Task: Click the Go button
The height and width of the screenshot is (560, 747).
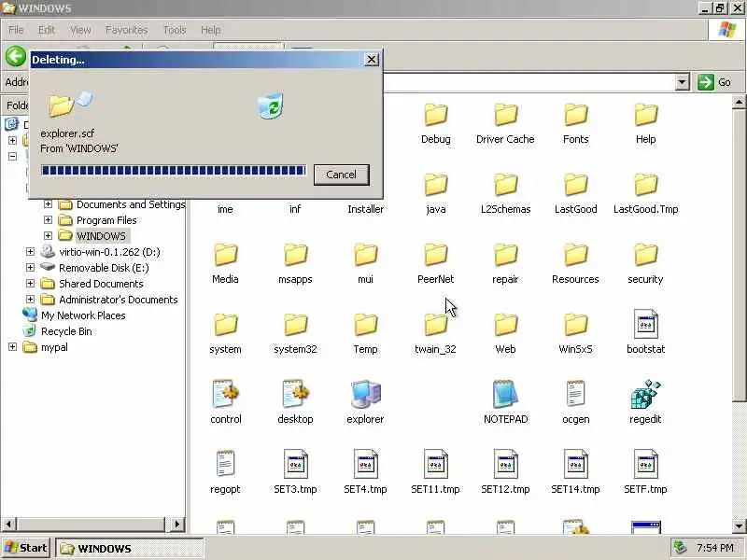Action: [714, 82]
